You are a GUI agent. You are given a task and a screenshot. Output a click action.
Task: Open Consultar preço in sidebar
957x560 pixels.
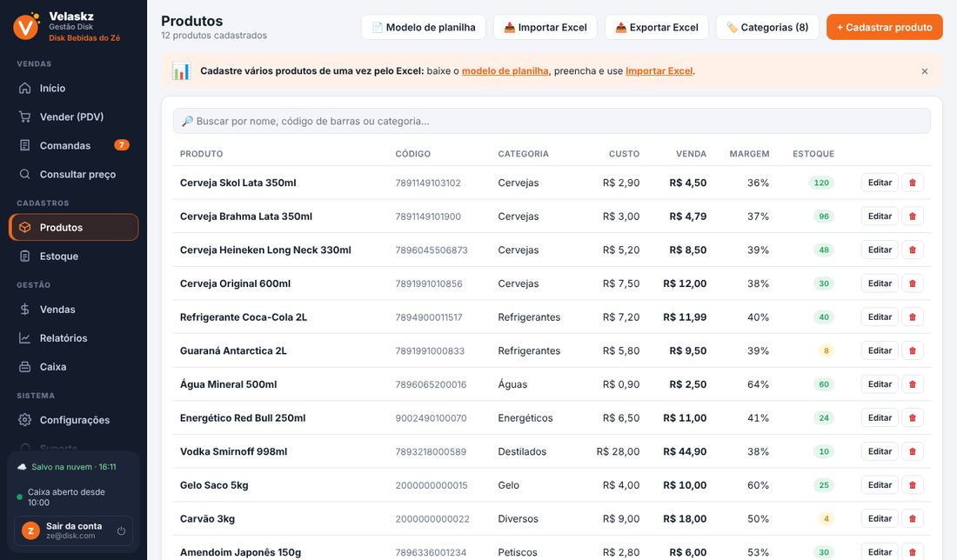(74, 174)
